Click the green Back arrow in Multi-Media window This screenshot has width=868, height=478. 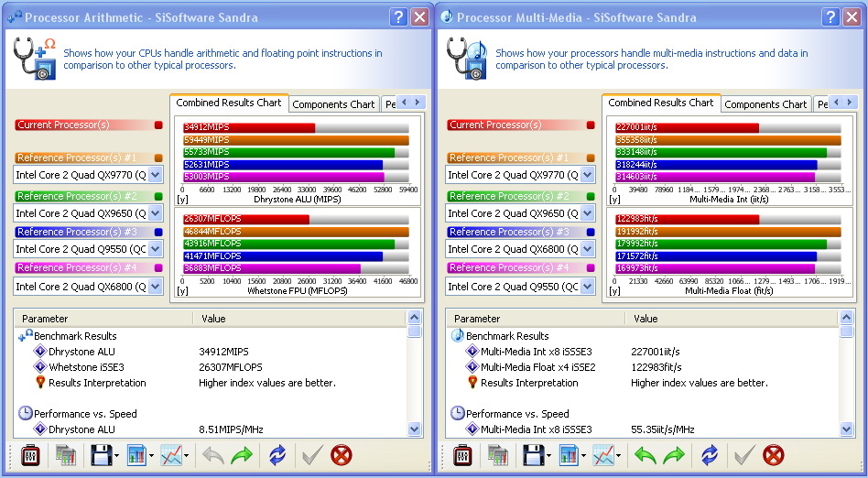point(646,456)
